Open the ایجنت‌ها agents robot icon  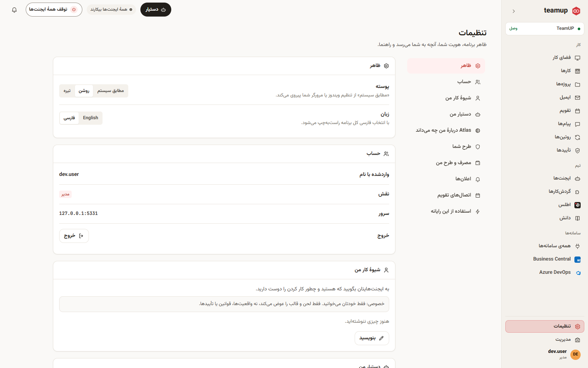coord(577,178)
